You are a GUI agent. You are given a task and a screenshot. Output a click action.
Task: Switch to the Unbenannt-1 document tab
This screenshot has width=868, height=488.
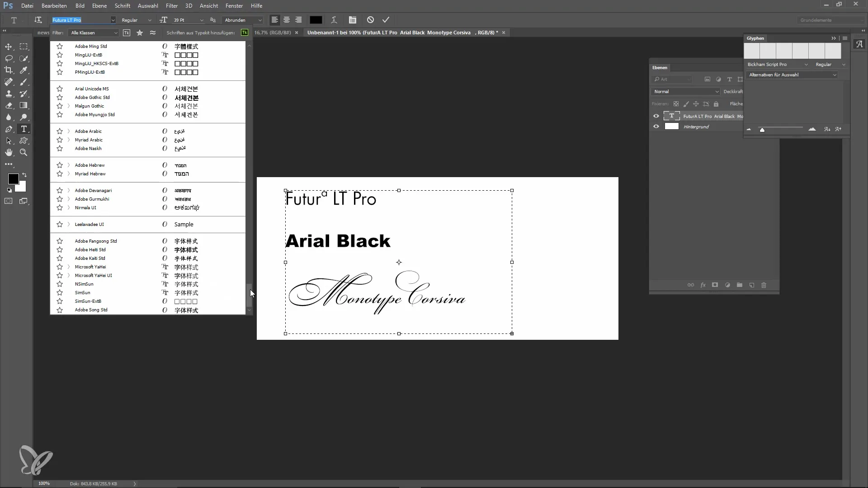coord(402,33)
